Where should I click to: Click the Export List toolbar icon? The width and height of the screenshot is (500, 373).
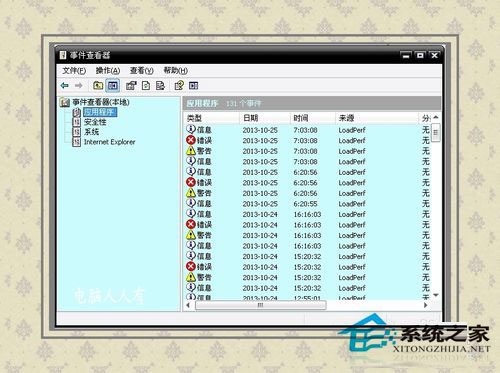point(160,86)
